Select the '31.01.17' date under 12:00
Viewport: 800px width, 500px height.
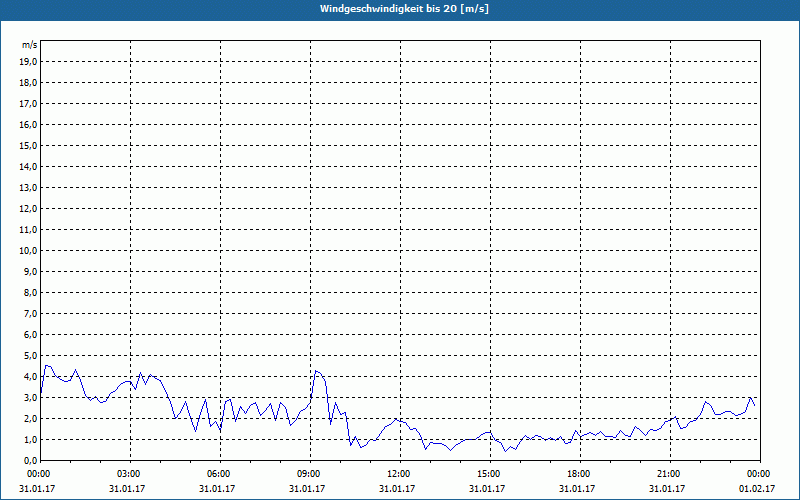396,488
